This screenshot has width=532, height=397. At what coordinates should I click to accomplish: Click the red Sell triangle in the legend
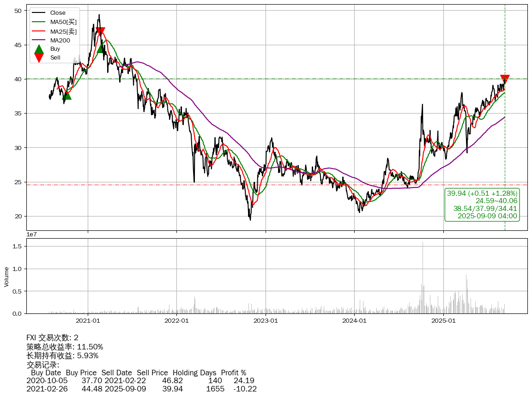point(39,58)
